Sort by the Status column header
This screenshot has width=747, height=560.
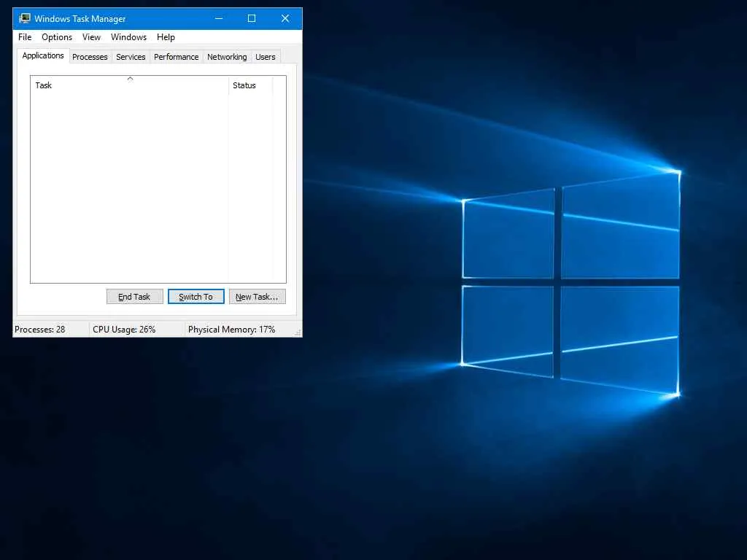pos(251,85)
